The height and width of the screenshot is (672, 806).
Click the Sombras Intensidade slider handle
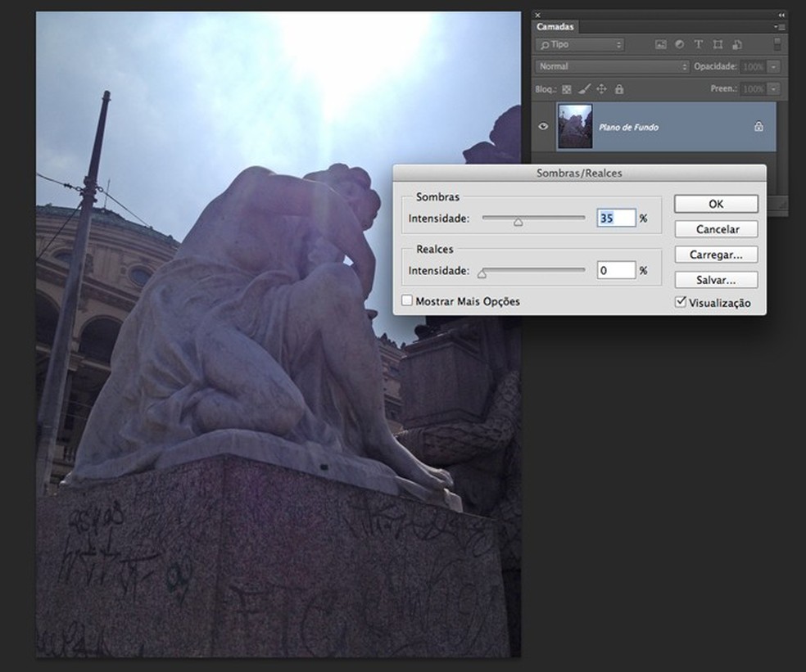tap(518, 221)
